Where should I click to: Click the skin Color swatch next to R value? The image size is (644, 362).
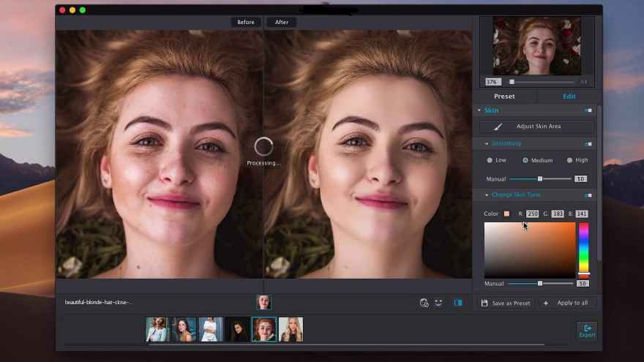coord(506,214)
